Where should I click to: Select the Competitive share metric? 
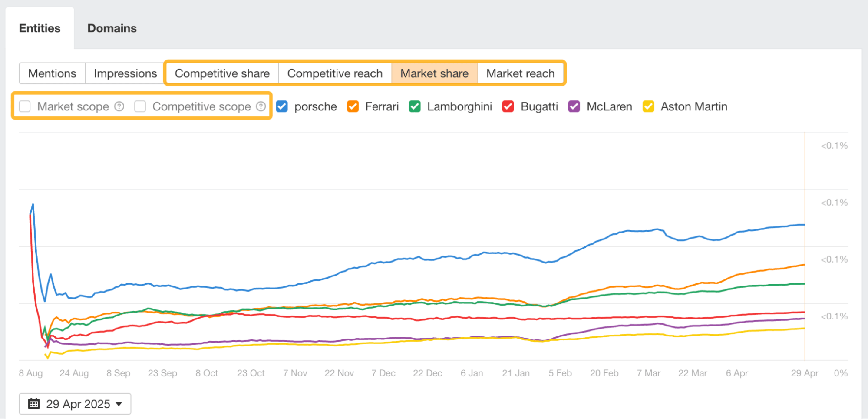tap(222, 73)
